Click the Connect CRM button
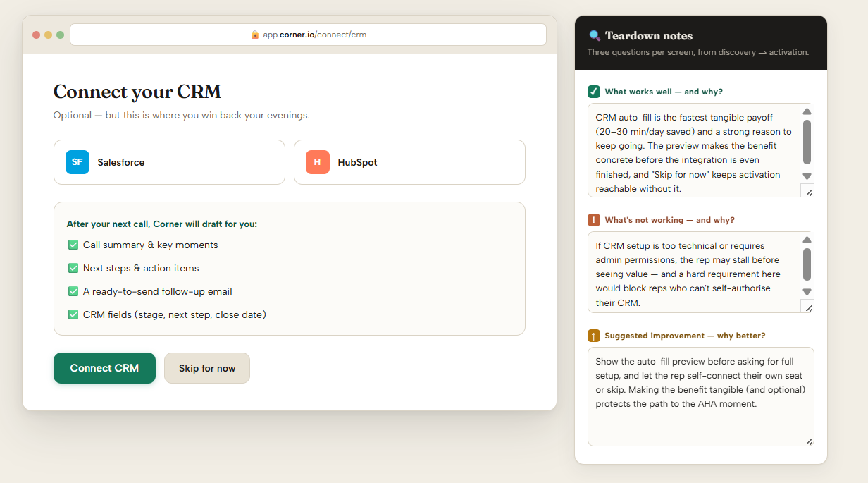The width and height of the screenshot is (868, 483). point(104,368)
